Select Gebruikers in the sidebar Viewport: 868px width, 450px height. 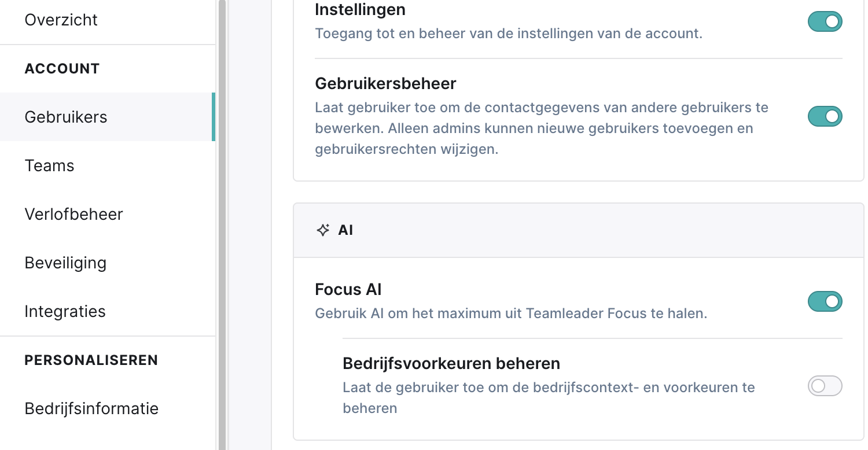[x=107, y=117]
